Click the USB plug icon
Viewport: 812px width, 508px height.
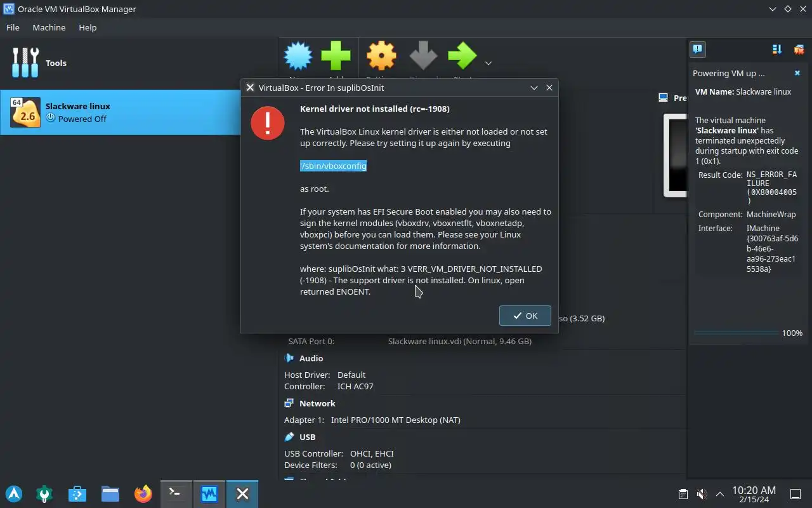coord(289,437)
